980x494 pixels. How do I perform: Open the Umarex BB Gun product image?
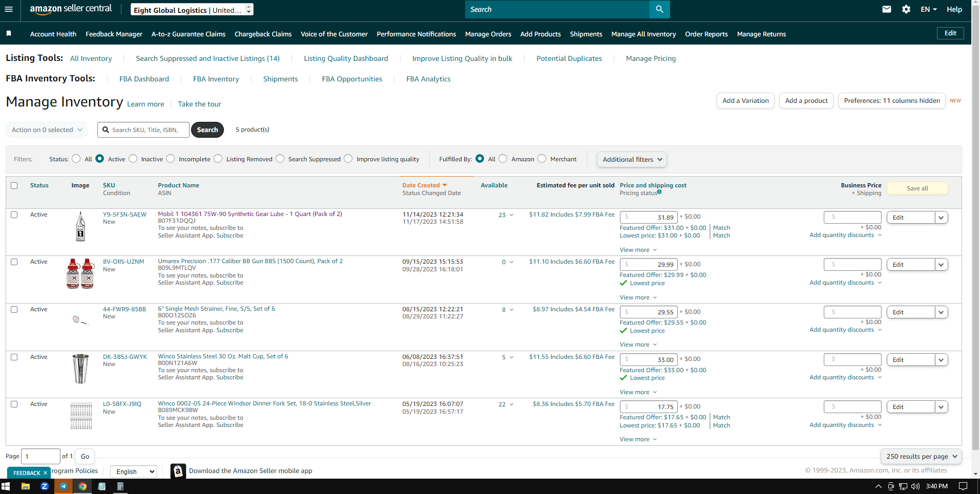(x=80, y=273)
